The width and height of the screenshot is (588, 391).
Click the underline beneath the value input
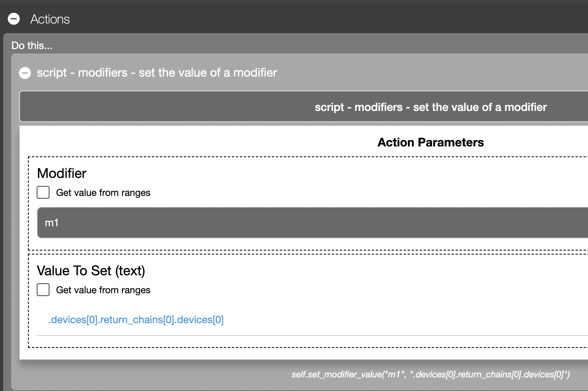(x=312, y=336)
